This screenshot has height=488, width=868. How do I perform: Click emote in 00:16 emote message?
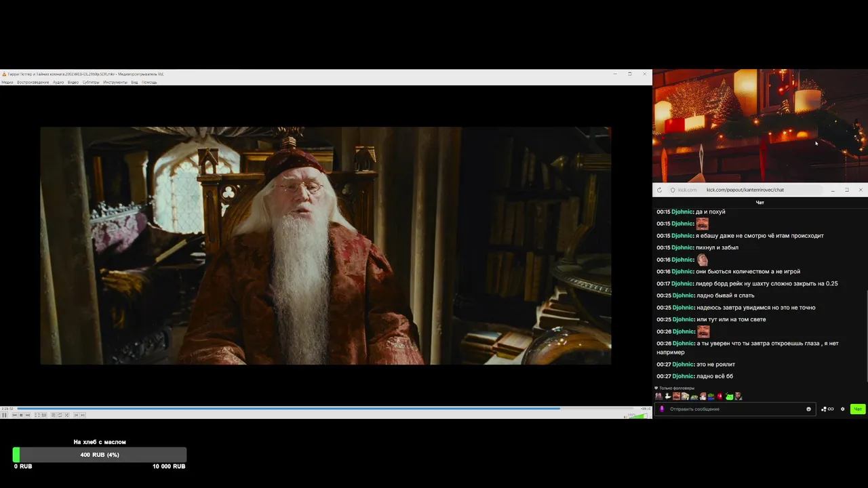(702, 260)
